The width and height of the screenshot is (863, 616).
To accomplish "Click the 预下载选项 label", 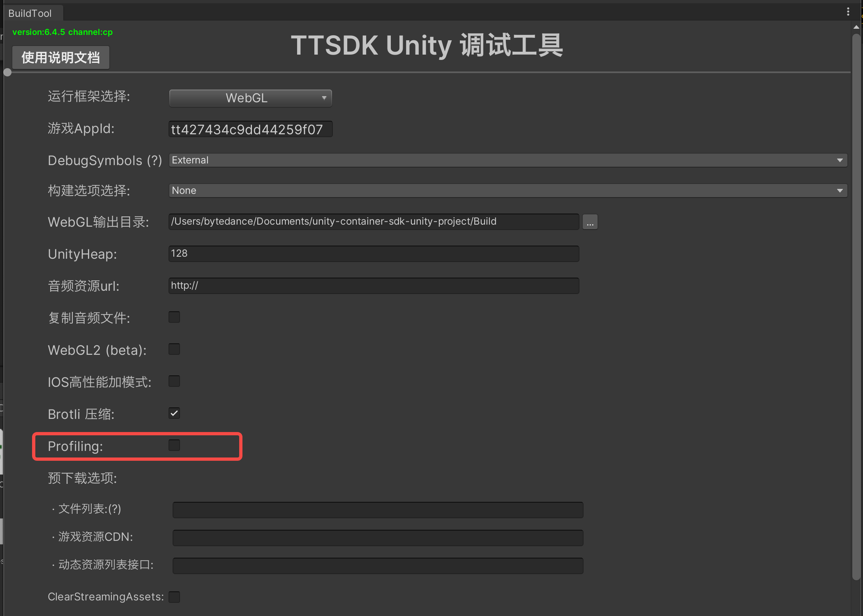I will [82, 478].
